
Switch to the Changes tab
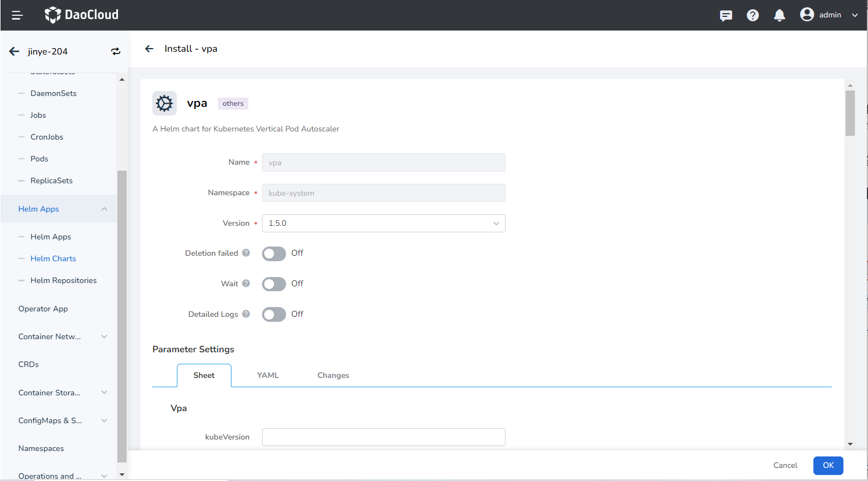tap(333, 375)
